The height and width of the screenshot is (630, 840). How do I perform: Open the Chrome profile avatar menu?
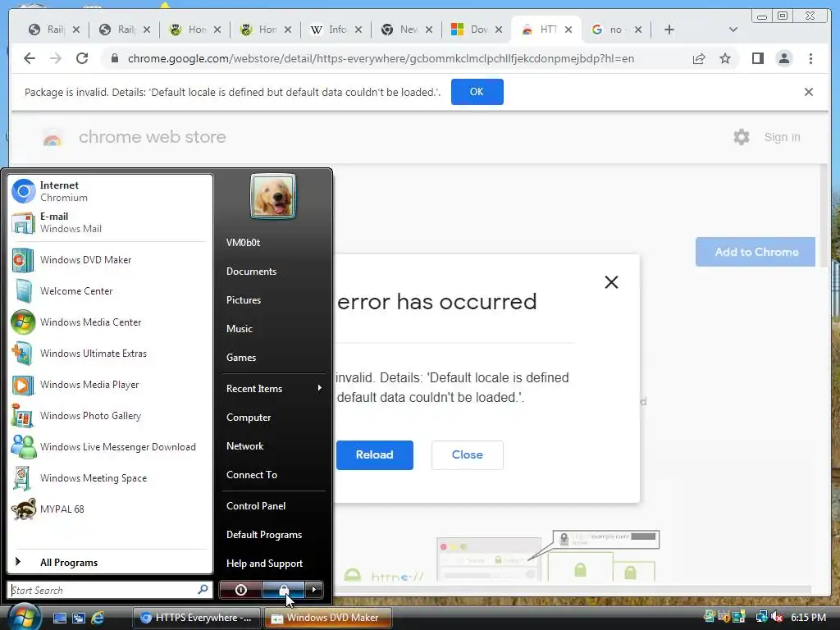tap(783, 58)
